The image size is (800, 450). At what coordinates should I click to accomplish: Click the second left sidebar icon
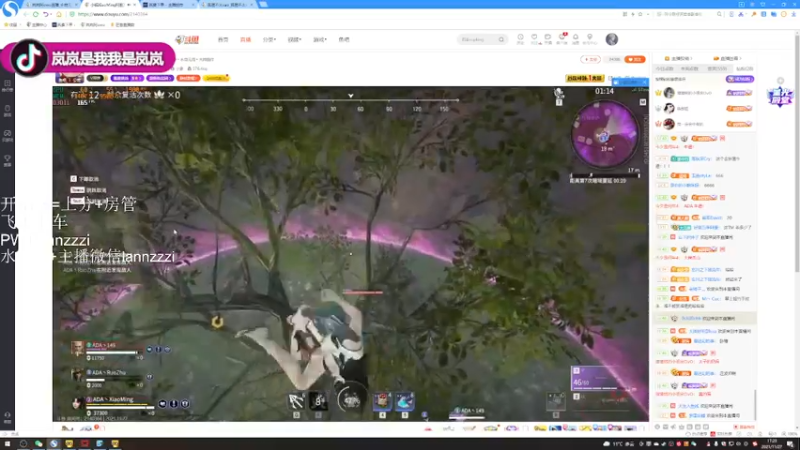point(7,111)
